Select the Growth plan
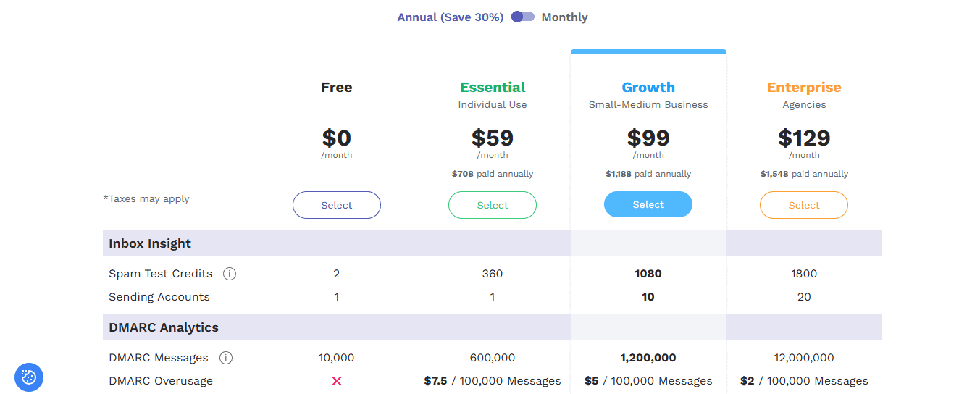The height and width of the screenshot is (394, 980). click(x=648, y=204)
